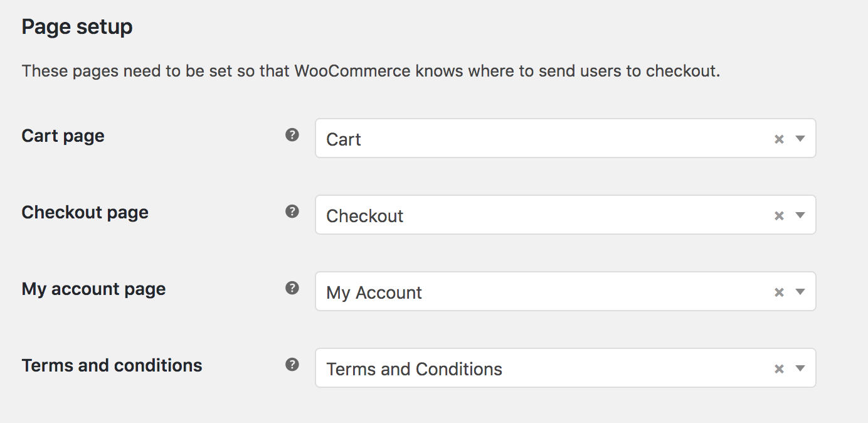The width and height of the screenshot is (868, 423).
Task: Open the Terms and conditions dropdown
Action: [801, 368]
